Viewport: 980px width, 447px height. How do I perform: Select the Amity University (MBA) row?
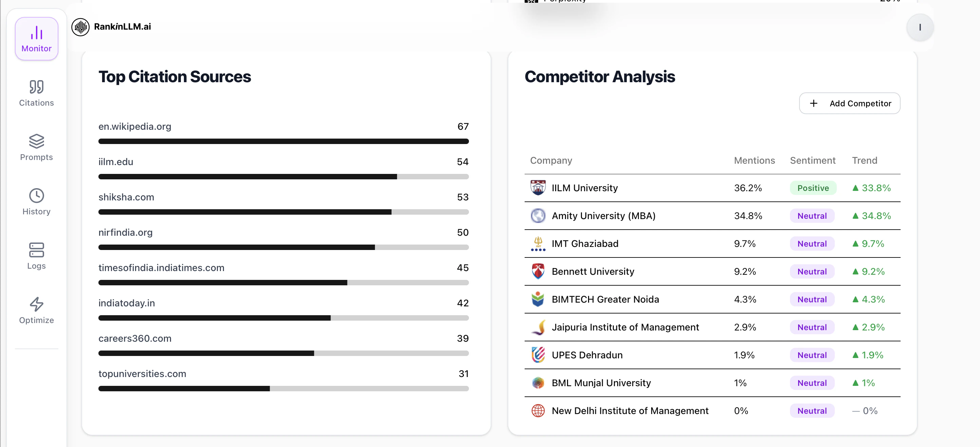point(603,216)
